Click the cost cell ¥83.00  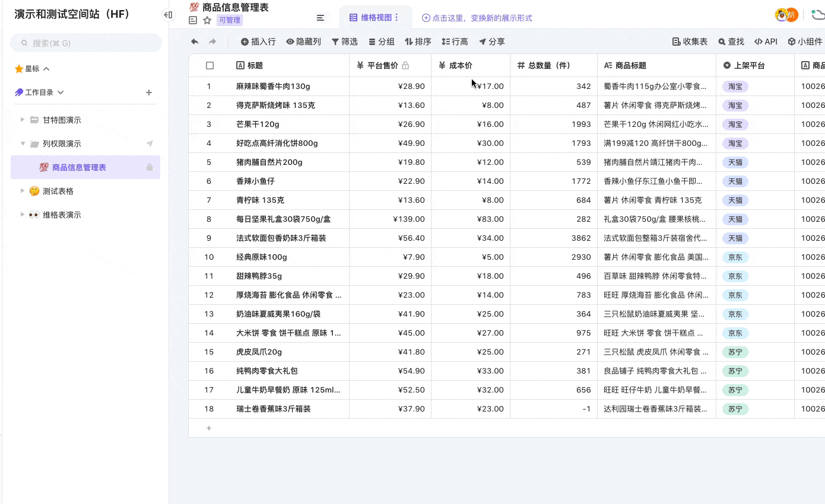click(471, 219)
